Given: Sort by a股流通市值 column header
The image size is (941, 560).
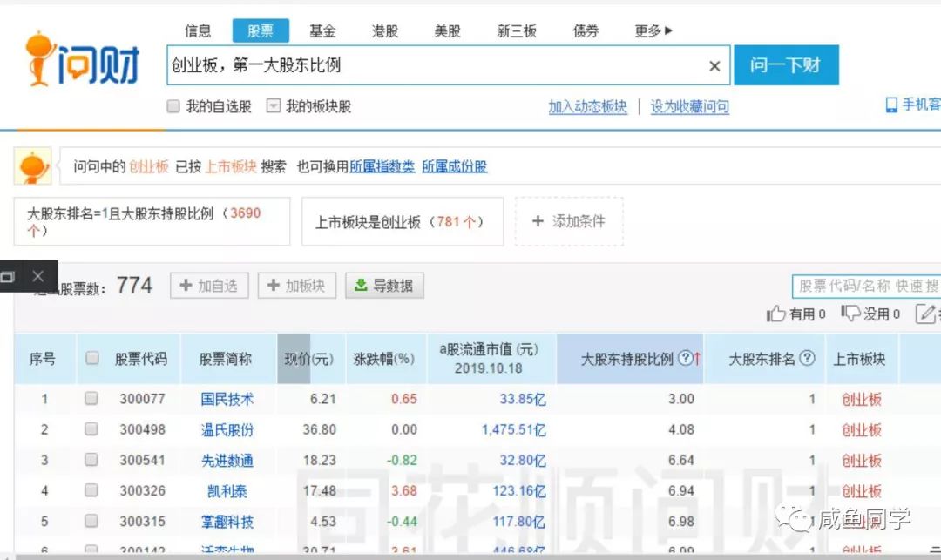Looking at the screenshot, I should [x=489, y=359].
